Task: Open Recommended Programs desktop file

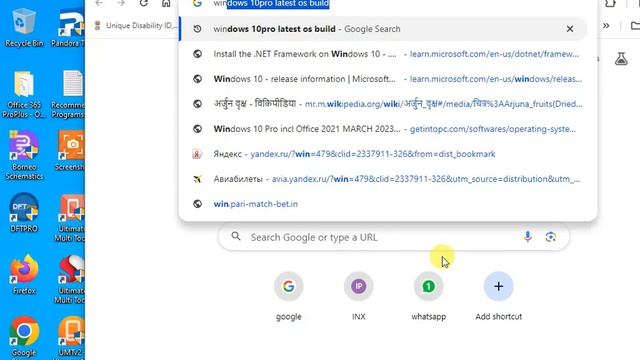Action: pos(69,95)
